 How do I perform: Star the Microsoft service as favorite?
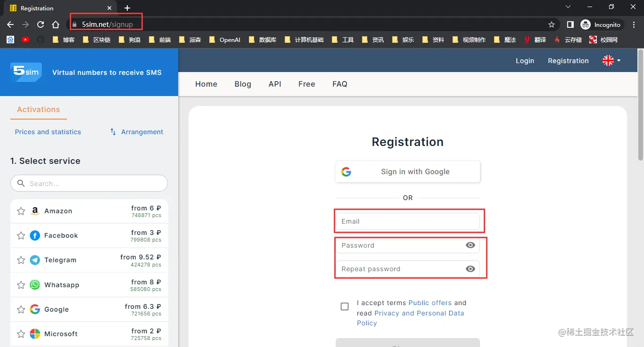pyautogui.click(x=21, y=334)
